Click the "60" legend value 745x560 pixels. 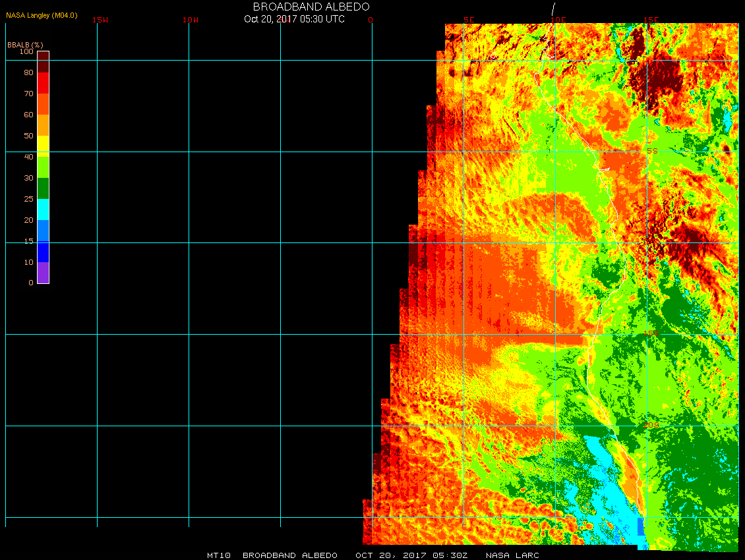point(28,115)
